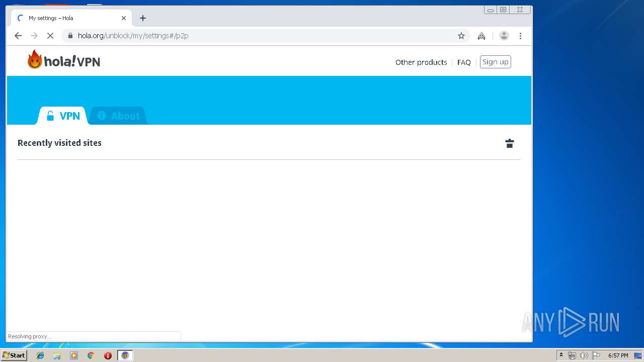The image size is (644, 362).
Task: Click the Hola VPN flame logo
Action: [64, 60]
